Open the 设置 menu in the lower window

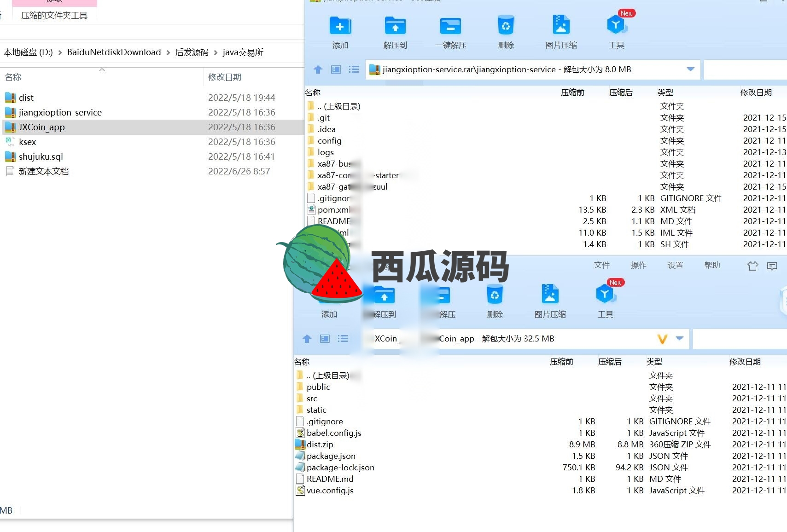(675, 265)
